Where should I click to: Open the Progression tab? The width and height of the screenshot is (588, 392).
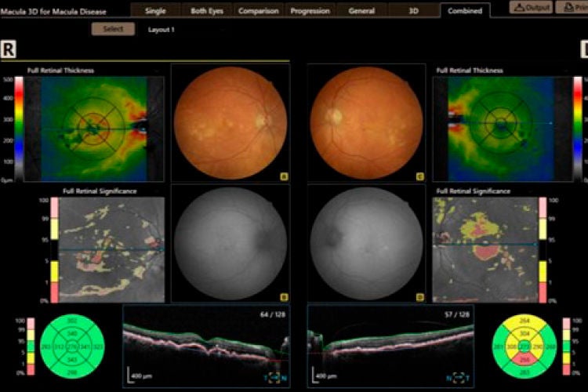[310, 11]
